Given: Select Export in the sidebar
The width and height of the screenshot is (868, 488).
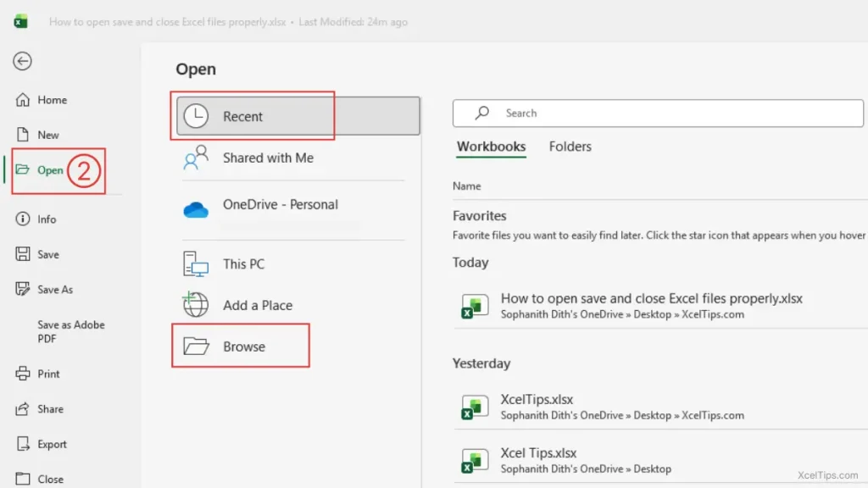Looking at the screenshot, I should click(51, 443).
